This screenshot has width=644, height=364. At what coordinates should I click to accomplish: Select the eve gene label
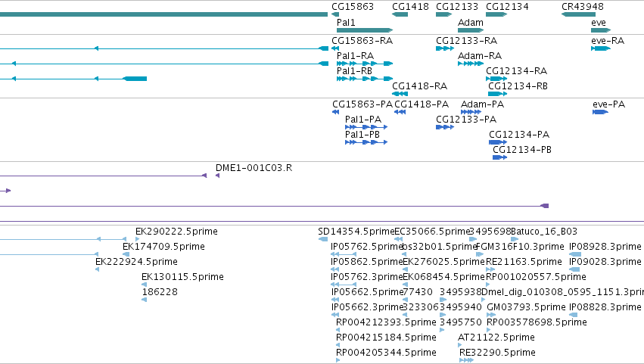tap(599, 22)
